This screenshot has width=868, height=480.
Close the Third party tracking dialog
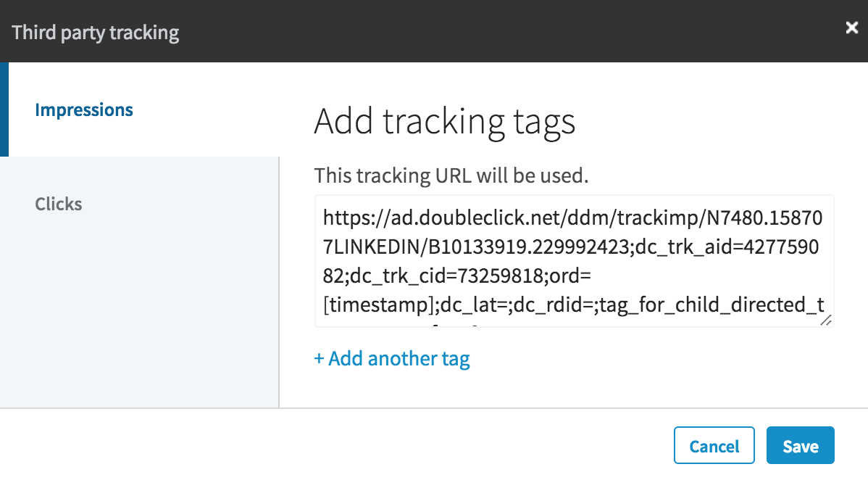coord(852,28)
